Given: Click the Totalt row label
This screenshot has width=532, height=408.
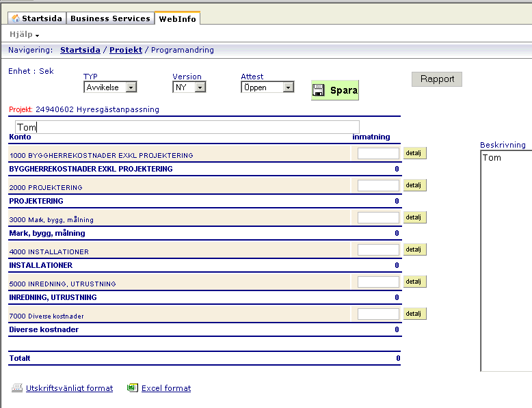Looking at the screenshot, I should (x=20, y=358).
